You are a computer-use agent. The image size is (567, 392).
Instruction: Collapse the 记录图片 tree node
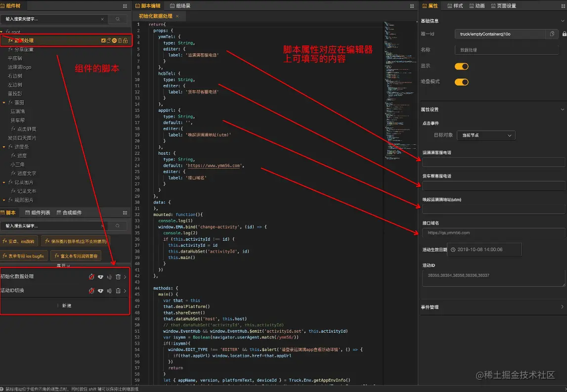coord(3,182)
